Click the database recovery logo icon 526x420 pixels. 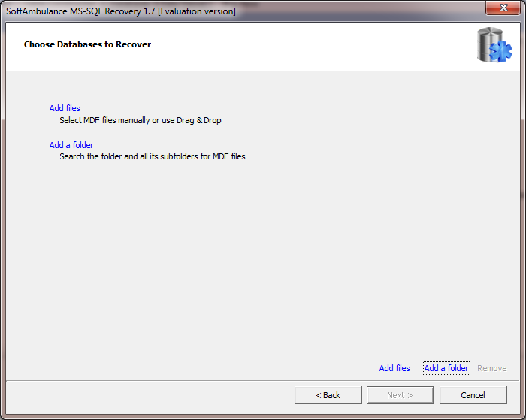494,45
